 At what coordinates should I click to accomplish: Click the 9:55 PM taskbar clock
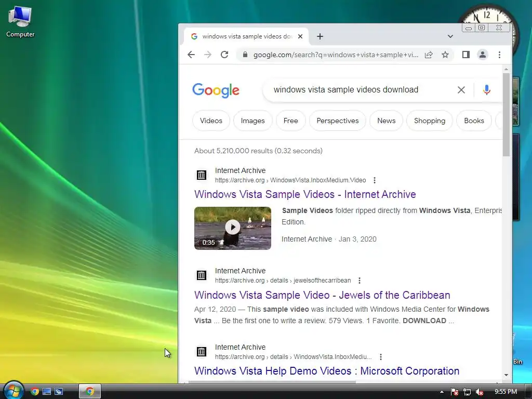(x=506, y=392)
